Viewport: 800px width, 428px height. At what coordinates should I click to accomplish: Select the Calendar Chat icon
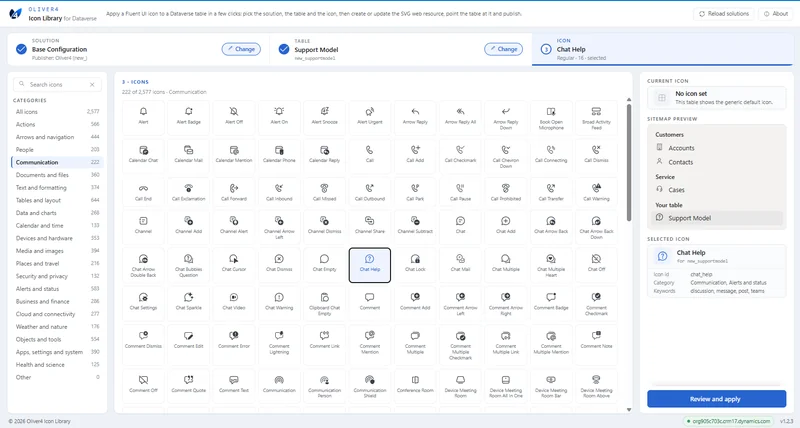tap(143, 156)
